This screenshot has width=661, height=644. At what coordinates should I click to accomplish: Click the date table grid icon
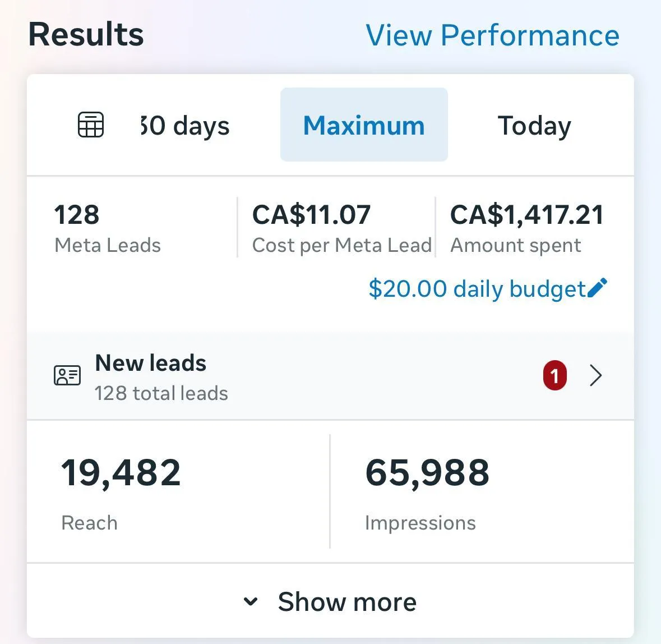point(91,125)
